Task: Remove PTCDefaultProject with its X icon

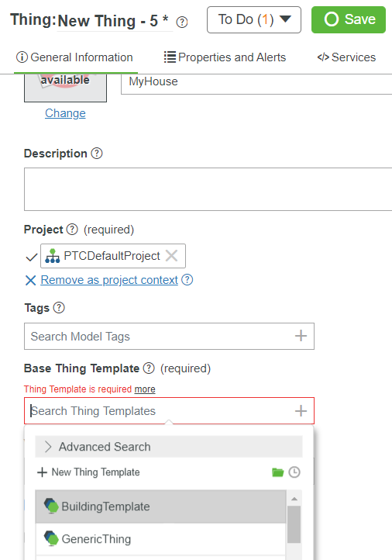Action: (171, 256)
